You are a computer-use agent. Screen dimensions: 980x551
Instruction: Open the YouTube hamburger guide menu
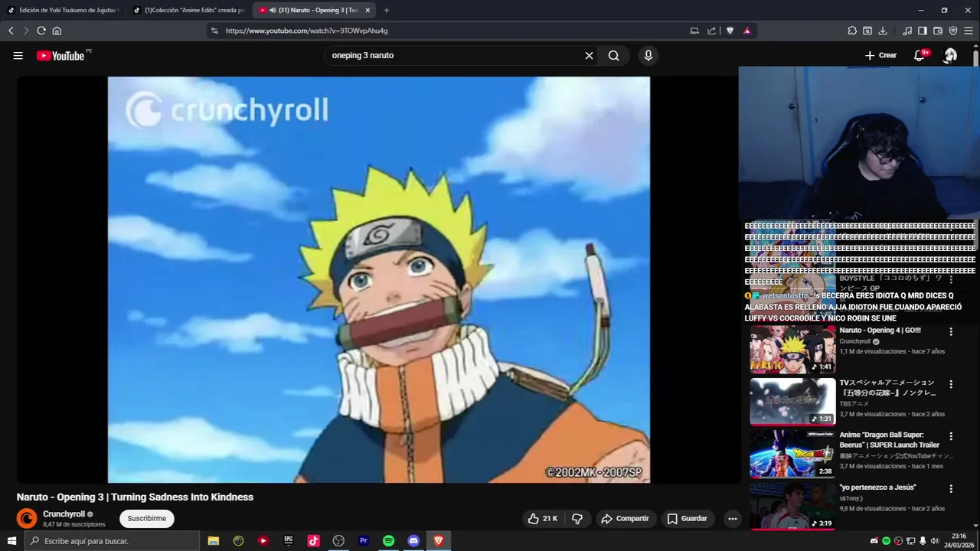click(x=18, y=56)
